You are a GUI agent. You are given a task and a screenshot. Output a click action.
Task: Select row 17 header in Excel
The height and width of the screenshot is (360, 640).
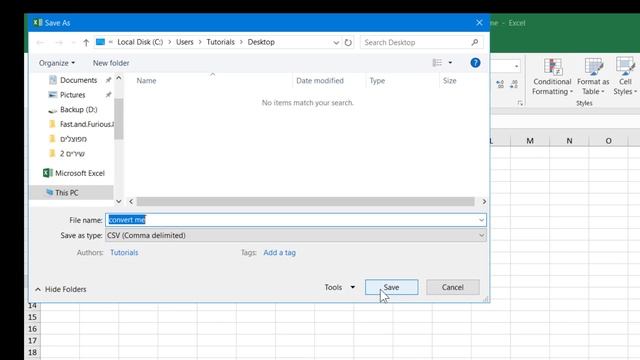(x=32, y=341)
